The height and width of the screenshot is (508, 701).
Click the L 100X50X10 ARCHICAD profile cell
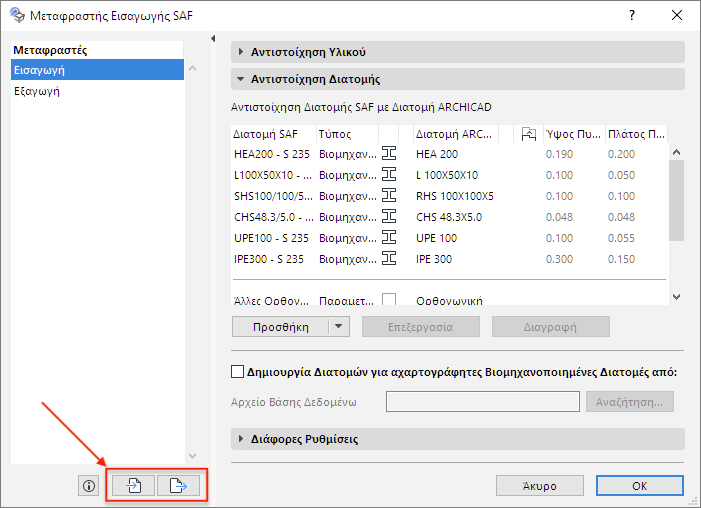point(447,175)
